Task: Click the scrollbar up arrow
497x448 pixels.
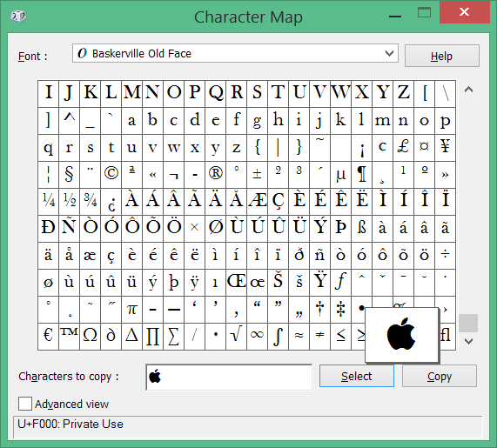Action: coord(469,90)
